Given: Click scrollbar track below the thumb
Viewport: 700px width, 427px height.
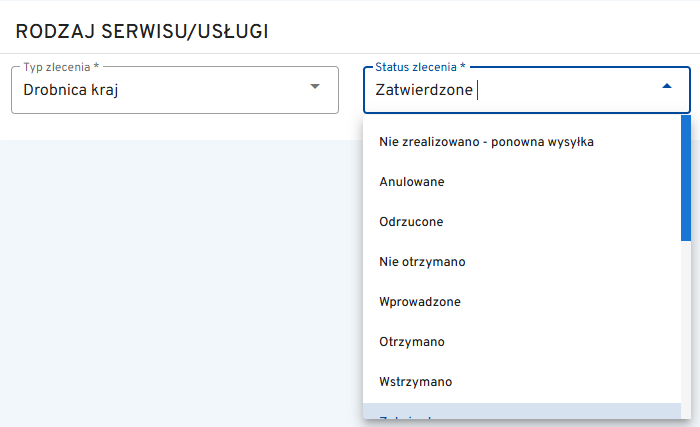Looking at the screenshot, I should pos(685,330).
